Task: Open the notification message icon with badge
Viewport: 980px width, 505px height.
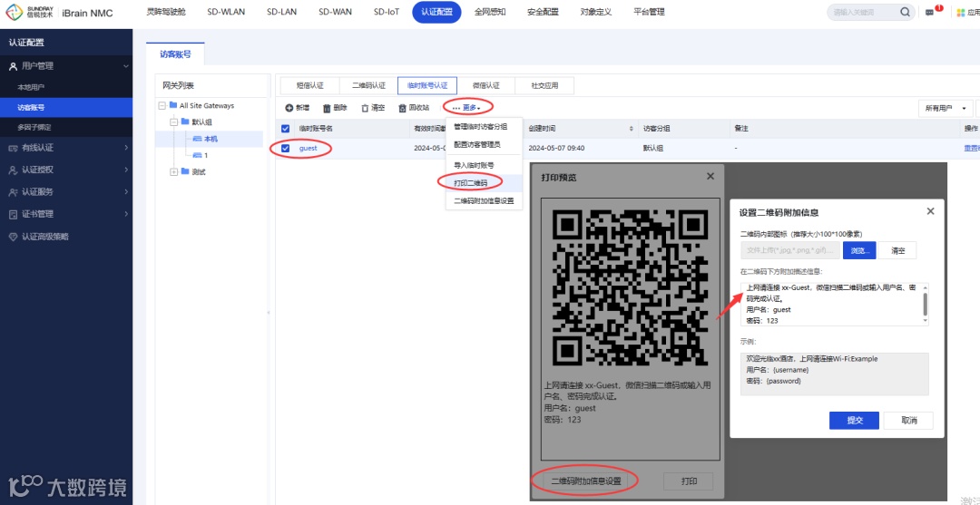Action: tap(930, 13)
